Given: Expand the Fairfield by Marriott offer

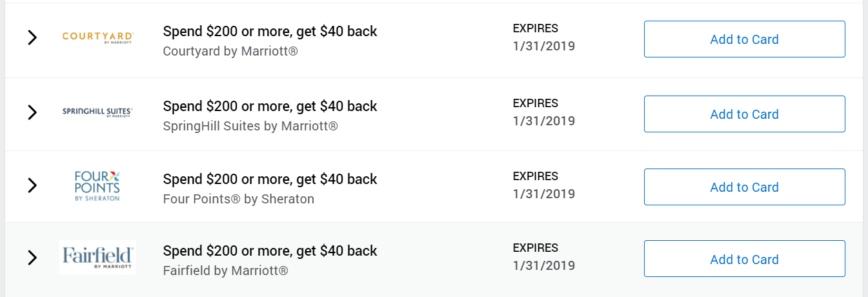Looking at the screenshot, I should tap(32, 258).
